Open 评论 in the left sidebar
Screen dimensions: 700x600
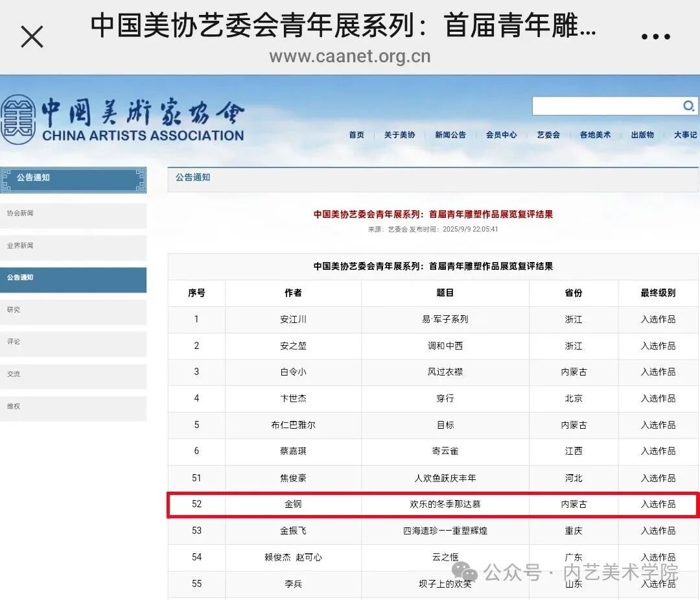coord(73,342)
